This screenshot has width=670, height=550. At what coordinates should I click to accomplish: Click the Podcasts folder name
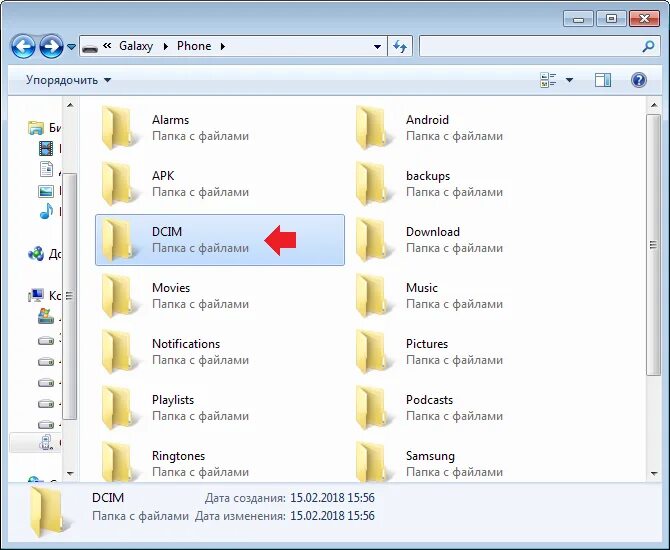pos(429,400)
